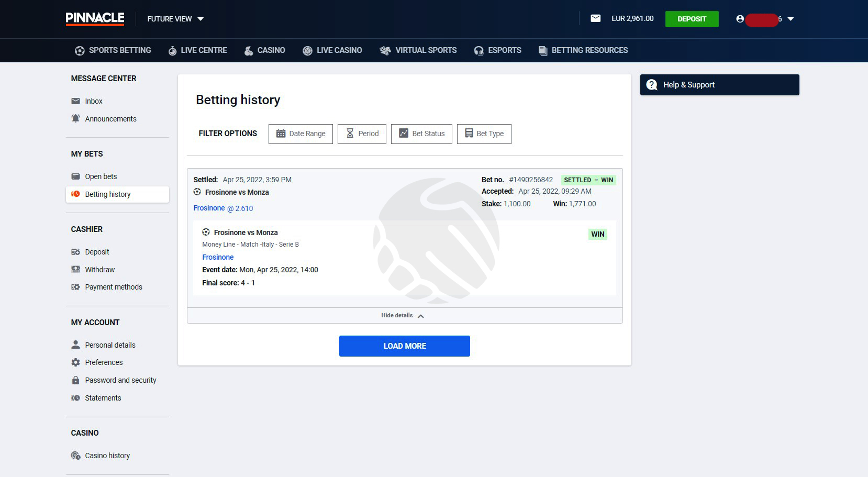This screenshot has height=477, width=868.
Task: Click the SETTLED - WIN status badge
Action: pyautogui.click(x=588, y=180)
